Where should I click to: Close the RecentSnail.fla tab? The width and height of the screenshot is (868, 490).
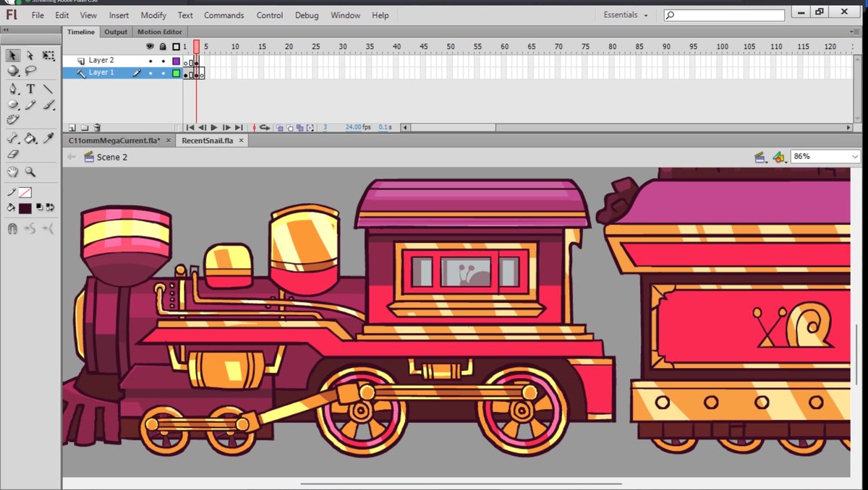(241, 141)
